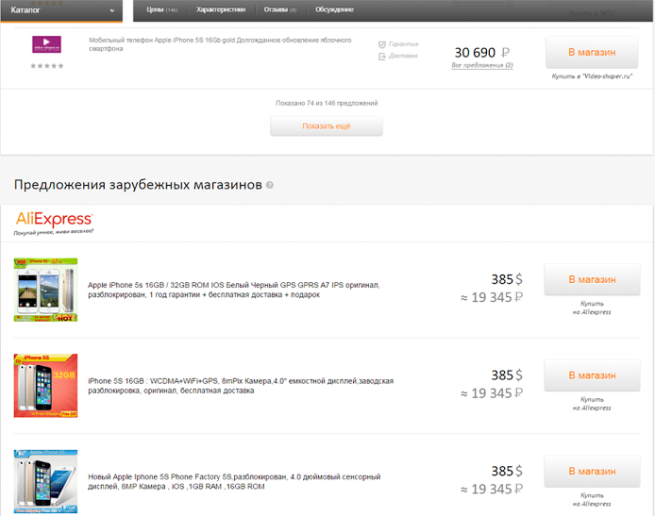Open iPhone 5S 16GB WCDMA+WiFi+GPS listing title

pyautogui.click(x=241, y=386)
